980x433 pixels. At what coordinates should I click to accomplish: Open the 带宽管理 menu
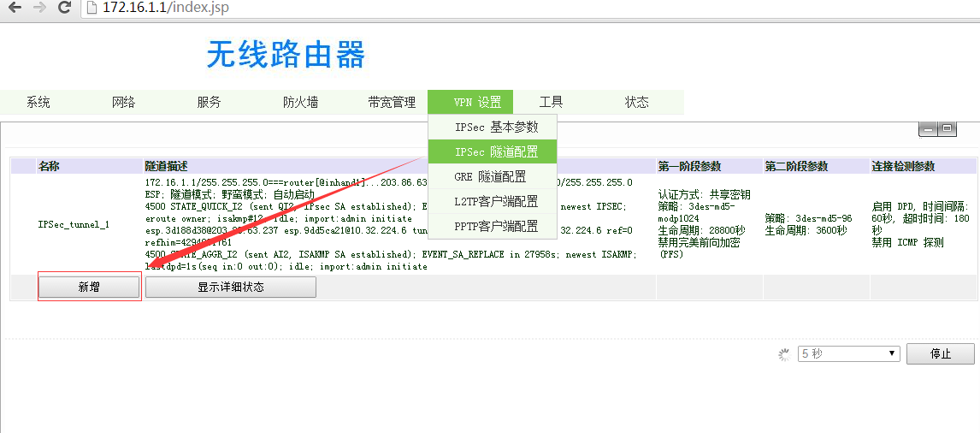(392, 102)
